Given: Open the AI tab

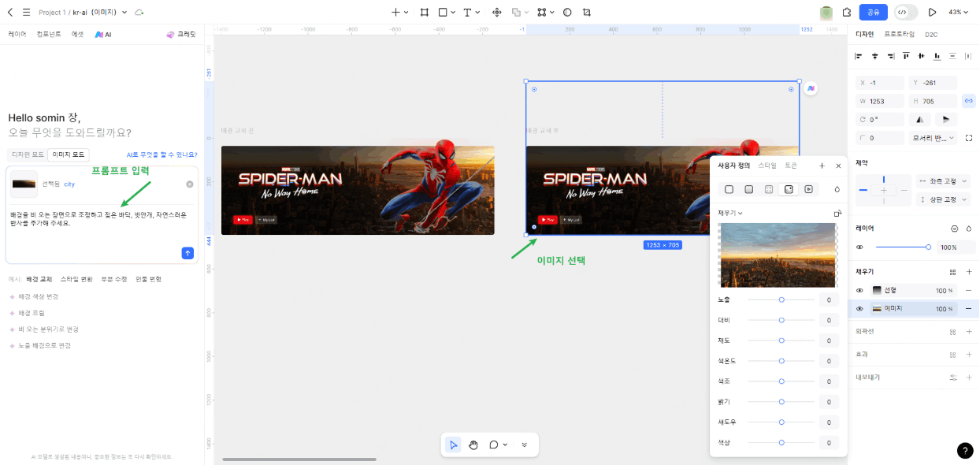Looking at the screenshot, I should pos(103,35).
